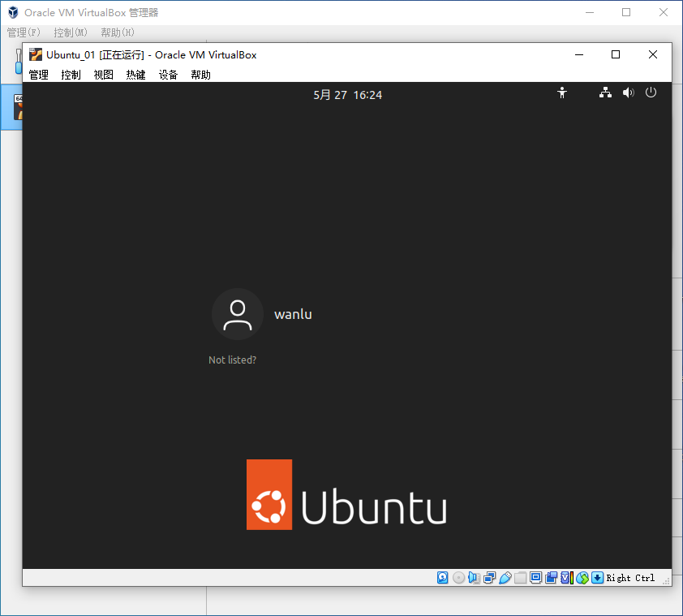Click the recording status icon

click(551, 578)
